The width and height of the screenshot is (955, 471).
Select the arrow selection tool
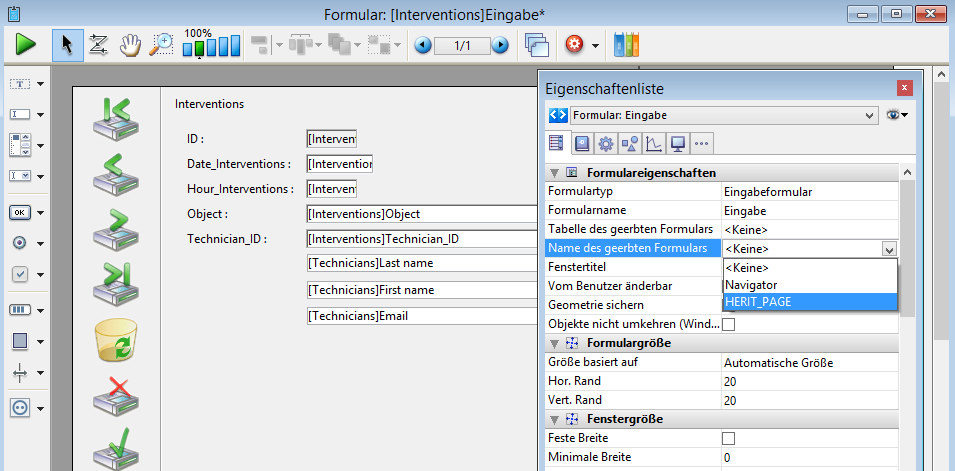68,45
